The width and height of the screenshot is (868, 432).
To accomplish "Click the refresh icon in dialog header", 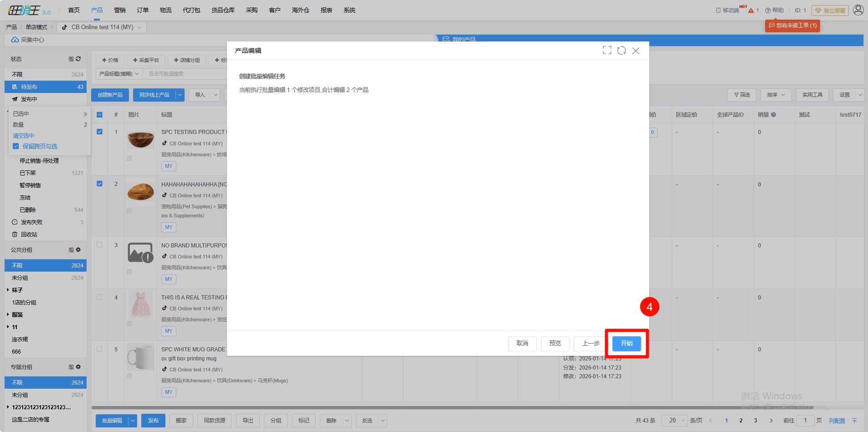I will 621,51.
